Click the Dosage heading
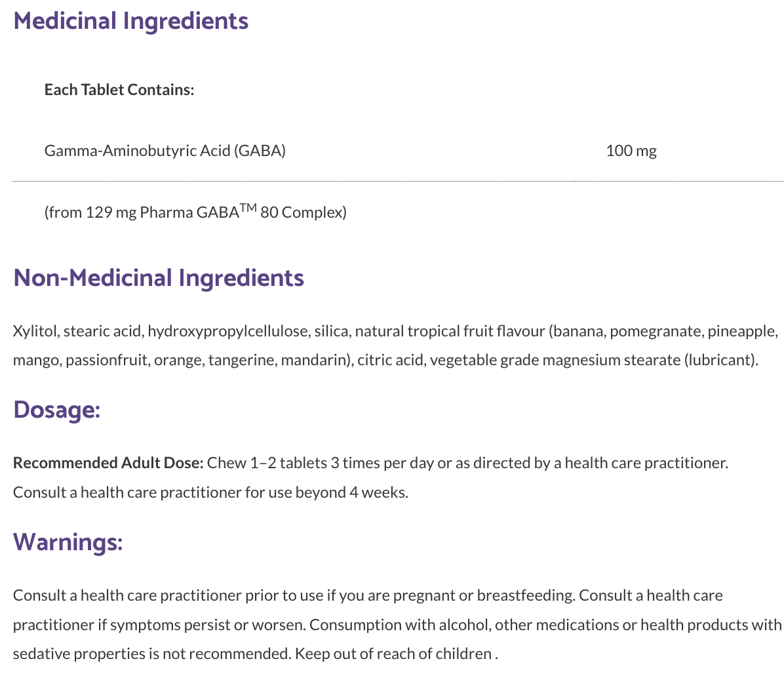Screen dimensions: 784x682 pos(56,410)
